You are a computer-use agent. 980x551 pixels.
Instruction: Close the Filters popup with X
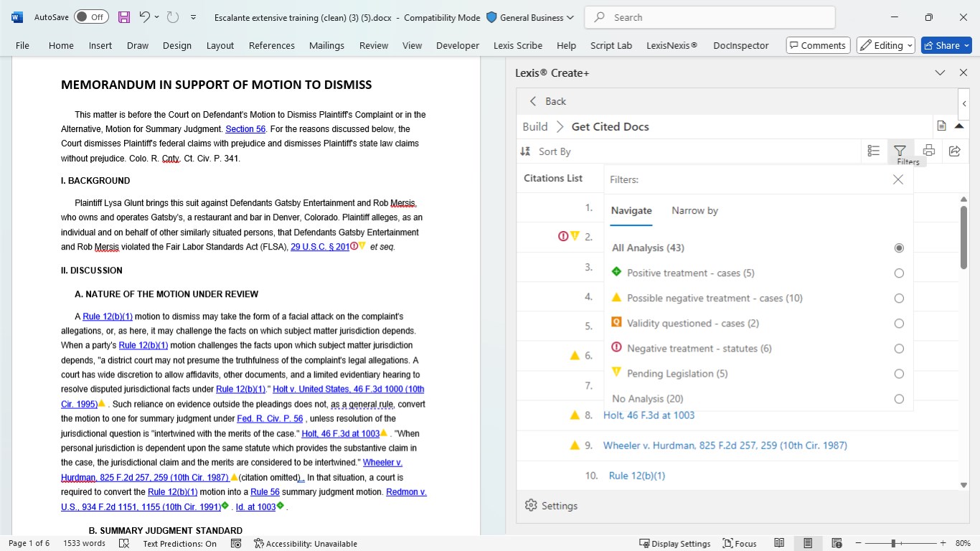coord(897,179)
